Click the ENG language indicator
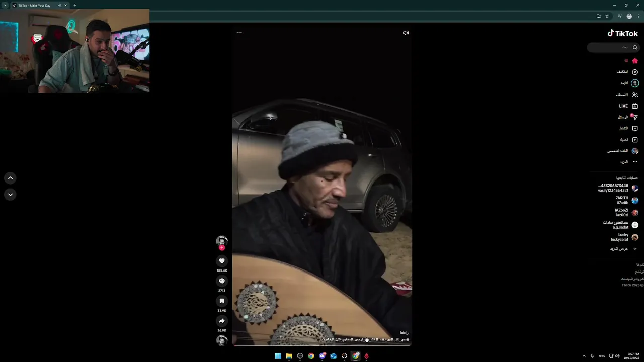This screenshot has height=362, width=644. (x=601, y=356)
